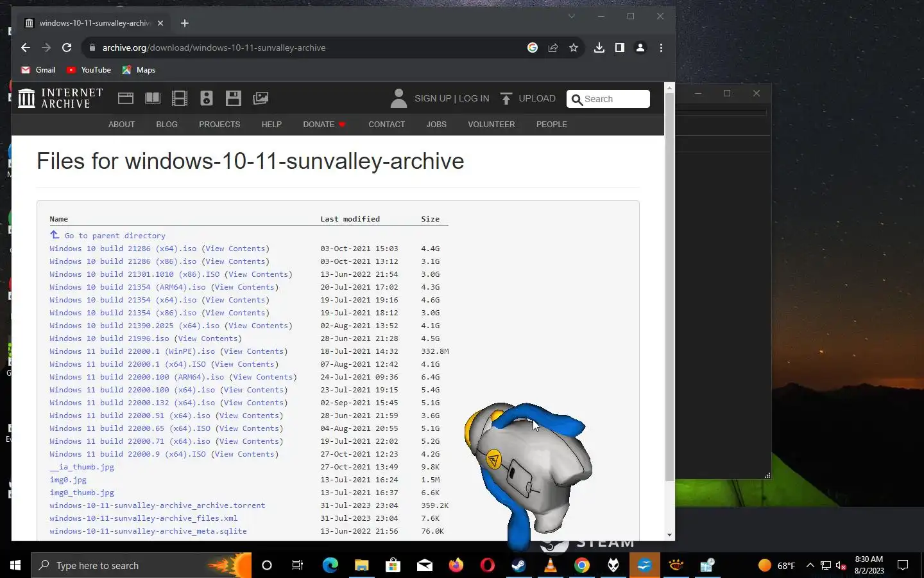Reload the current page
This screenshot has width=924, height=578.
click(x=67, y=48)
